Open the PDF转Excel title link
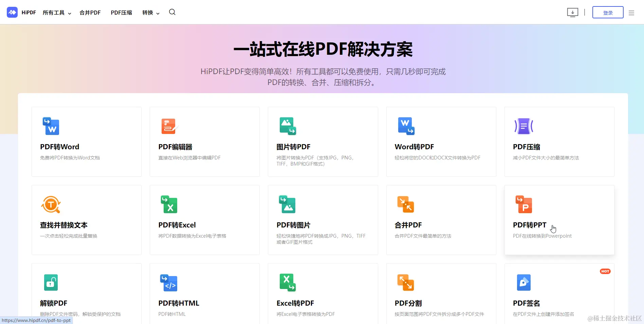Viewport: 644px width, 324px height. pyautogui.click(x=177, y=225)
